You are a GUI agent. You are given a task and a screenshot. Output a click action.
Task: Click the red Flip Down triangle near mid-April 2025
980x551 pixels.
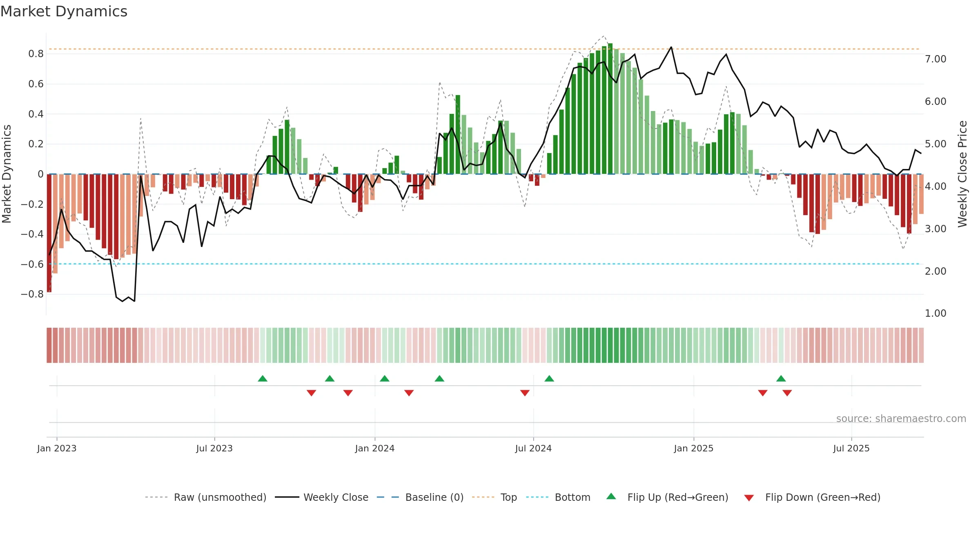point(787,393)
